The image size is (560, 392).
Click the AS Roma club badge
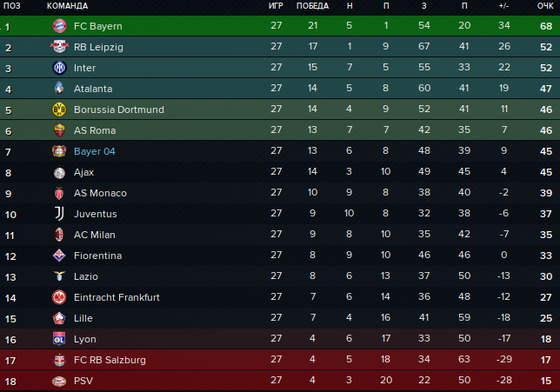[59, 130]
